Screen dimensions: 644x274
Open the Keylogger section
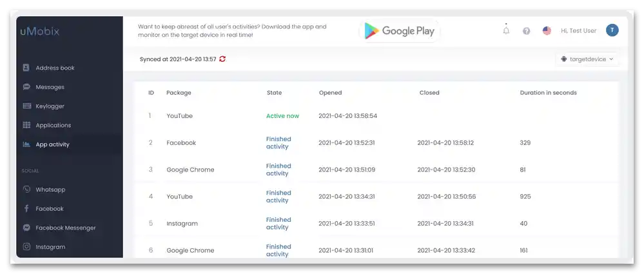[50, 106]
